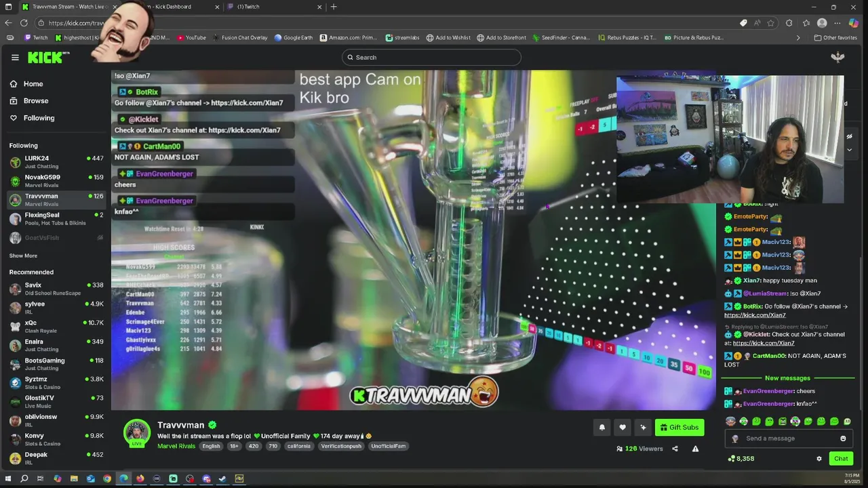
Task: Expand the bookmarks overflow chevron
Action: (798, 38)
